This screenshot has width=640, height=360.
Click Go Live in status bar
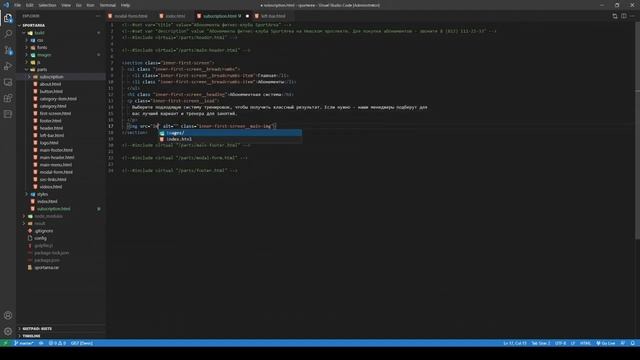click(x=606, y=343)
